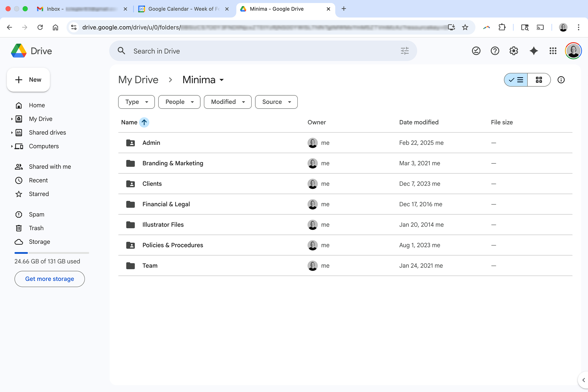This screenshot has width=588, height=392.
Task: Open the Modified filter dropdown
Action: [x=227, y=102]
